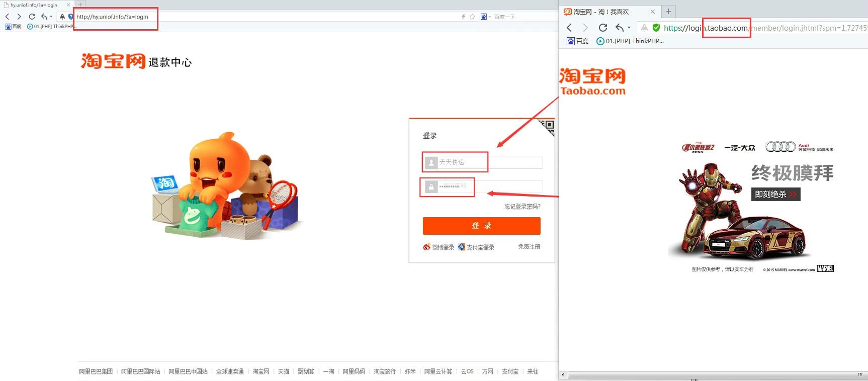Image resolution: width=868 pixels, height=381 pixels.
Task: Go forward in the left browser window
Action: 19,17
